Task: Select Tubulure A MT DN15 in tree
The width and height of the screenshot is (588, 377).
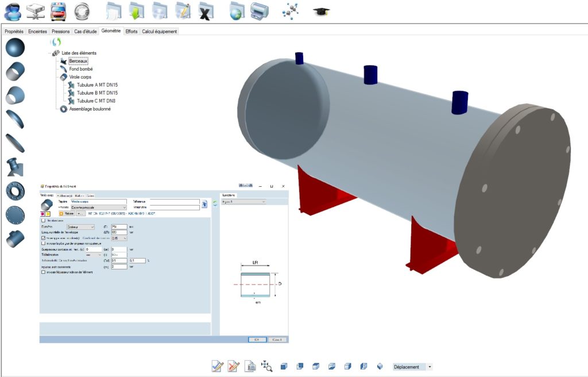Action: (97, 85)
